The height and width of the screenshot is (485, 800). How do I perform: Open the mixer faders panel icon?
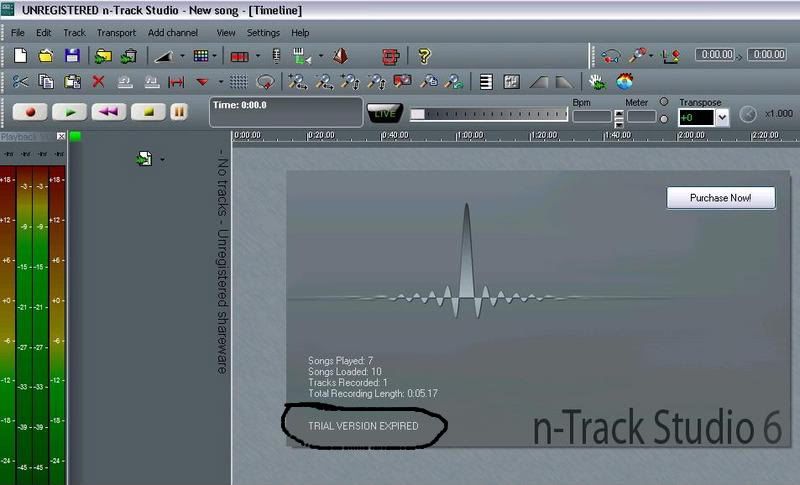[x=511, y=82]
